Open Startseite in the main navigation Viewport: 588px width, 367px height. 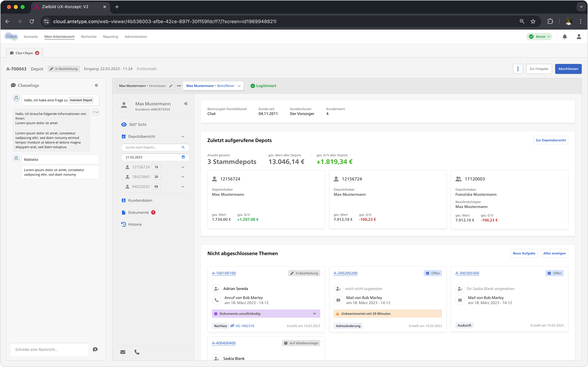[x=31, y=37]
